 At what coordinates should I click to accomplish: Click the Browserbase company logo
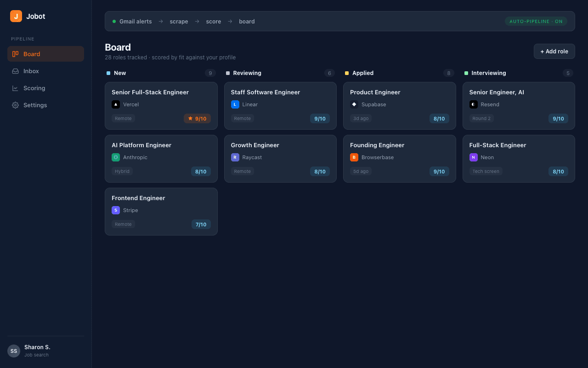tap(354, 157)
